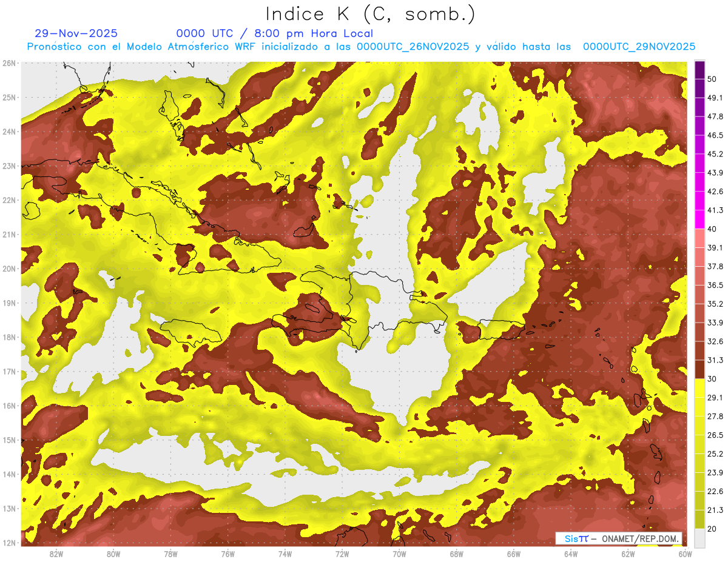
Task: Click the colorbar value "35.2"
Action: [x=715, y=304]
